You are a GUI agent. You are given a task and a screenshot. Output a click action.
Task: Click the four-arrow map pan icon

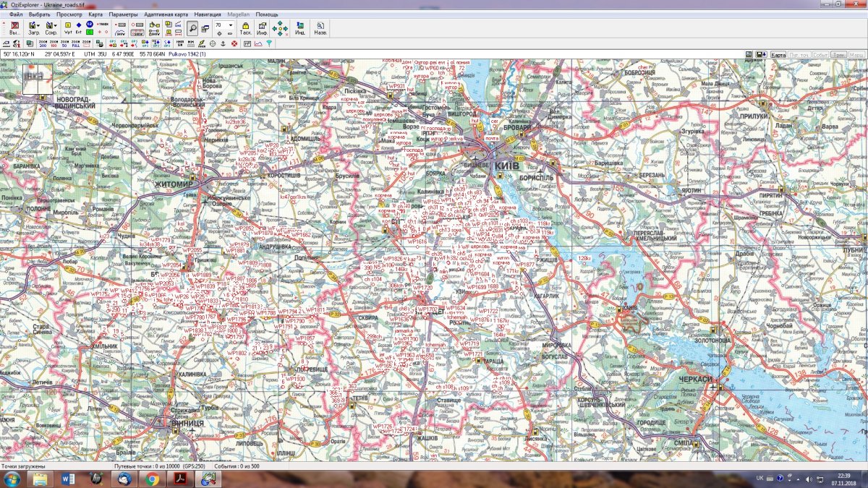(280, 28)
